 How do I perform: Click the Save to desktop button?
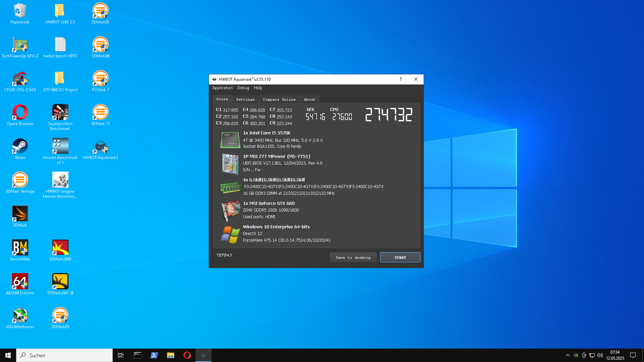click(353, 257)
